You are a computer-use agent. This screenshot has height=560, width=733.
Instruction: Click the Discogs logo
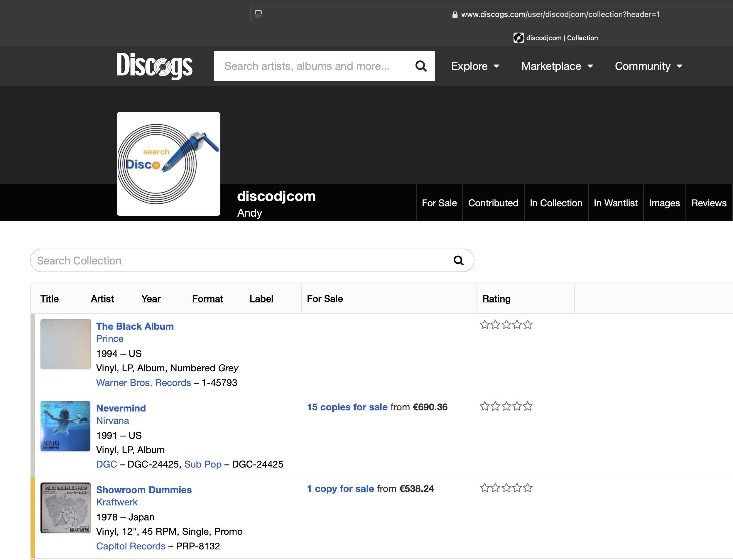tap(154, 66)
